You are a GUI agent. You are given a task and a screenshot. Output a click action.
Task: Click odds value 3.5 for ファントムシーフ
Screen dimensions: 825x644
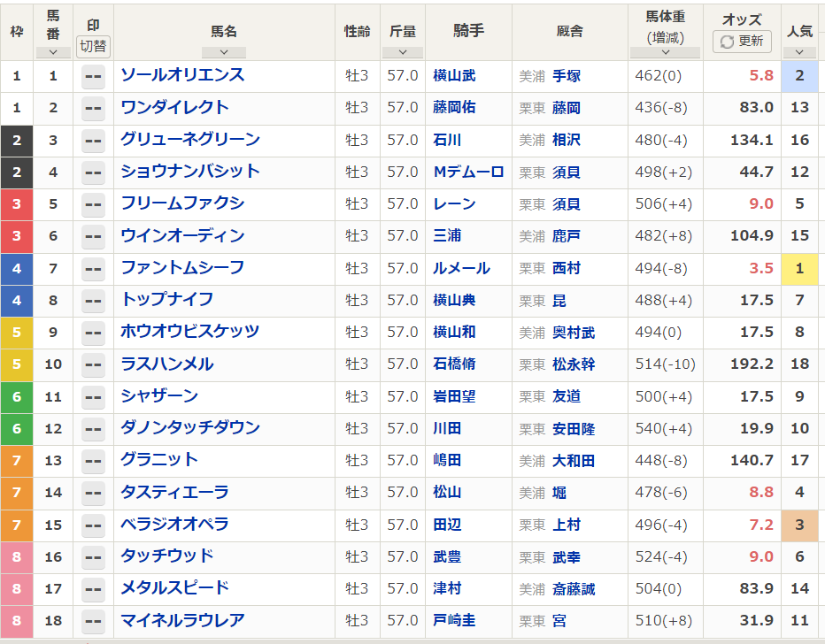(x=761, y=269)
